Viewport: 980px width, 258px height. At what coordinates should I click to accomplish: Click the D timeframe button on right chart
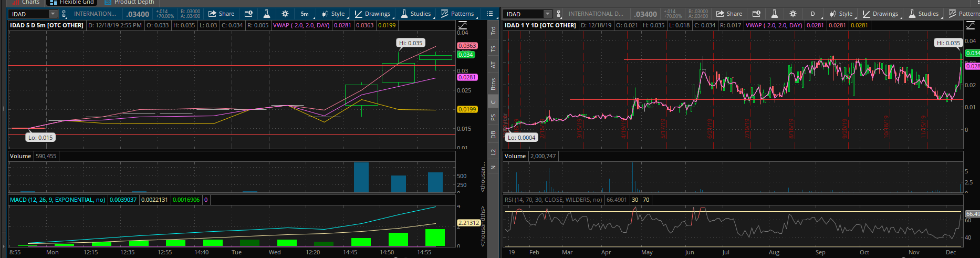tap(813, 14)
